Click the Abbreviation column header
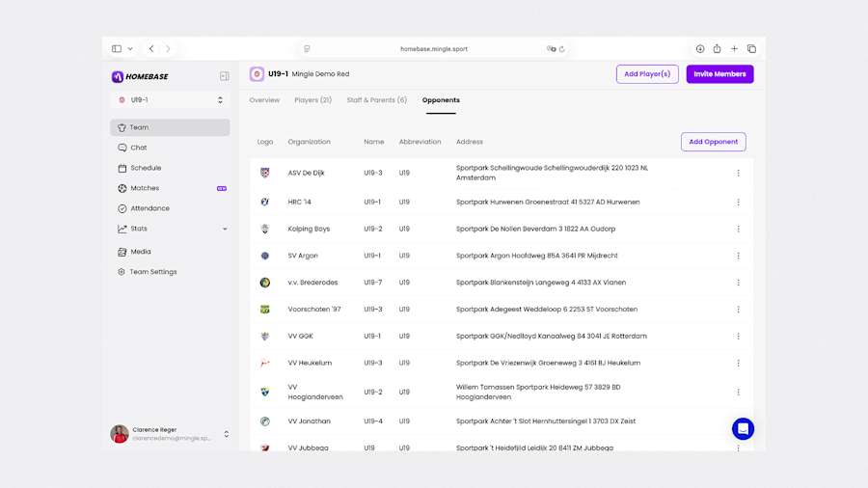 [x=420, y=142]
